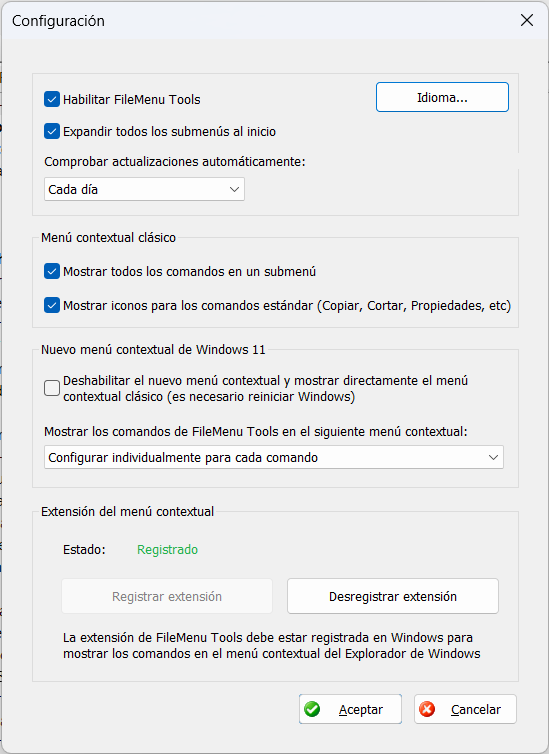Click the chevron arrow of the Cada día combo box
The image size is (549, 754).
tap(234, 189)
